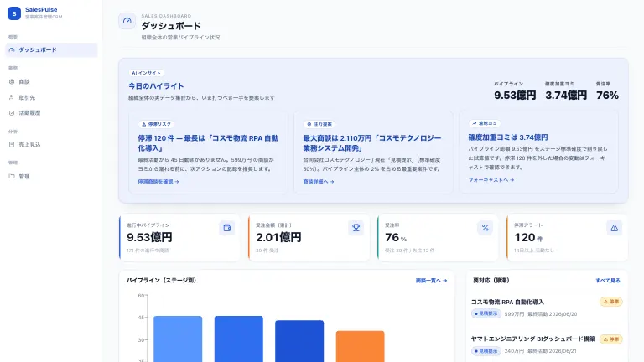This screenshot has width=644, height=362.
Task: Open ダッシュボード in the sidebar
Action: point(51,49)
